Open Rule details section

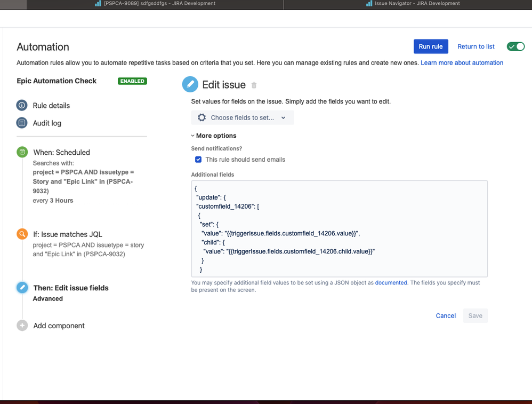point(51,106)
